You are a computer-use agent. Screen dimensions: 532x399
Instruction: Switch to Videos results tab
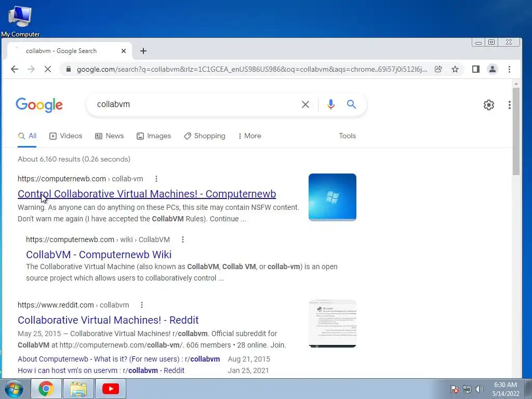66,136
